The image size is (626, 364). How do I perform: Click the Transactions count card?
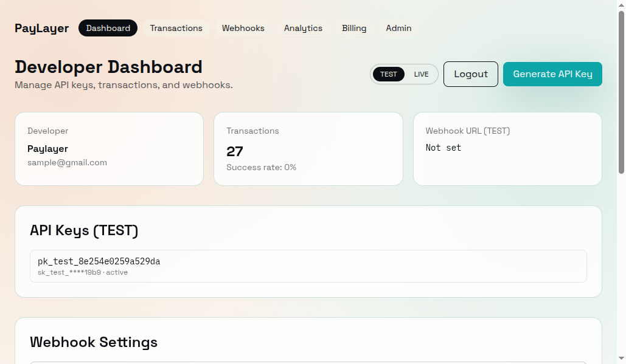(x=308, y=149)
